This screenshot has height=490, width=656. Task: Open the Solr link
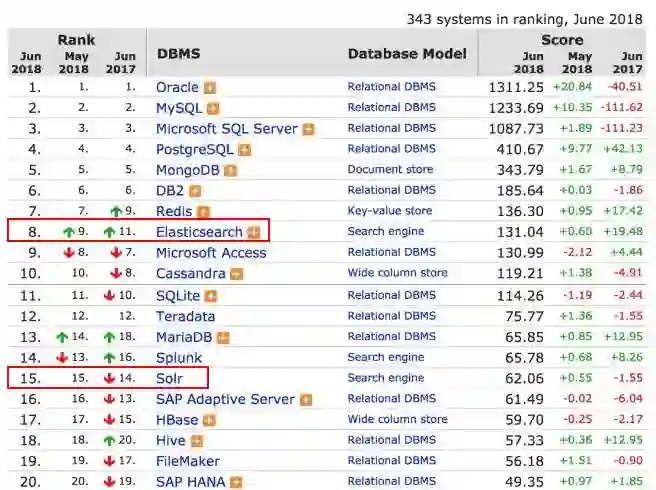click(169, 378)
